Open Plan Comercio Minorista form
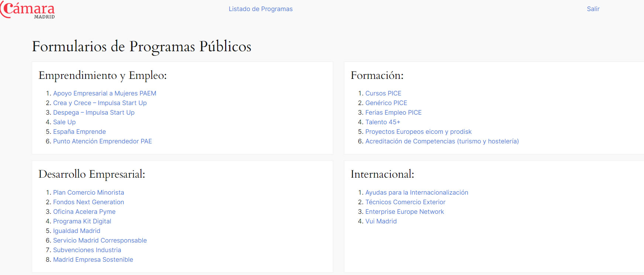This screenshot has width=644, height=275. (89, 192)
